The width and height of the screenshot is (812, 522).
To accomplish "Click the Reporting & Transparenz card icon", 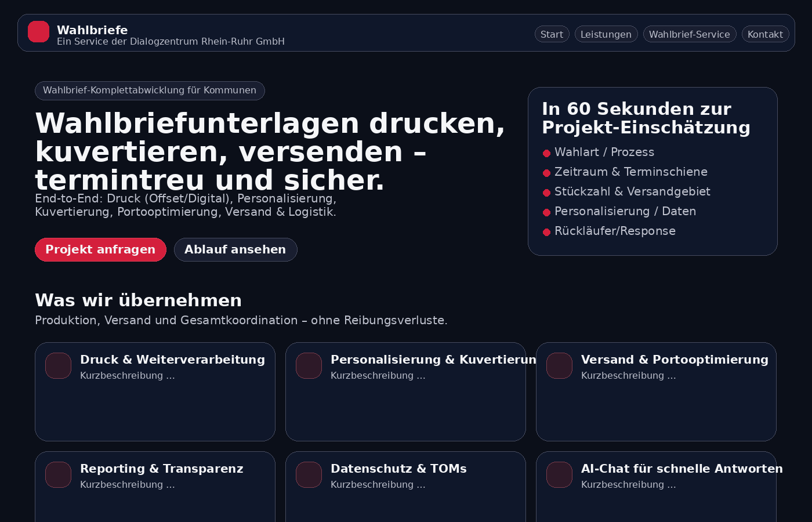I will click(x=58, y=475).
